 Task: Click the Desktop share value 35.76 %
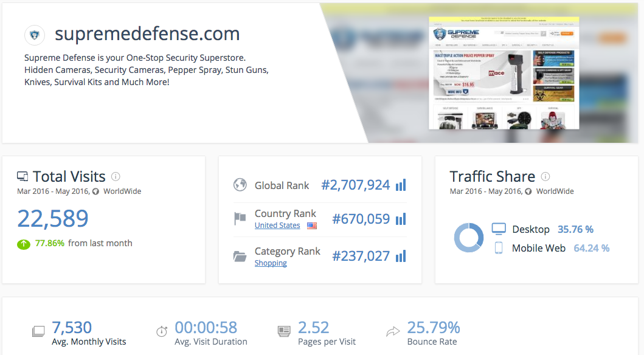[575, 229]
